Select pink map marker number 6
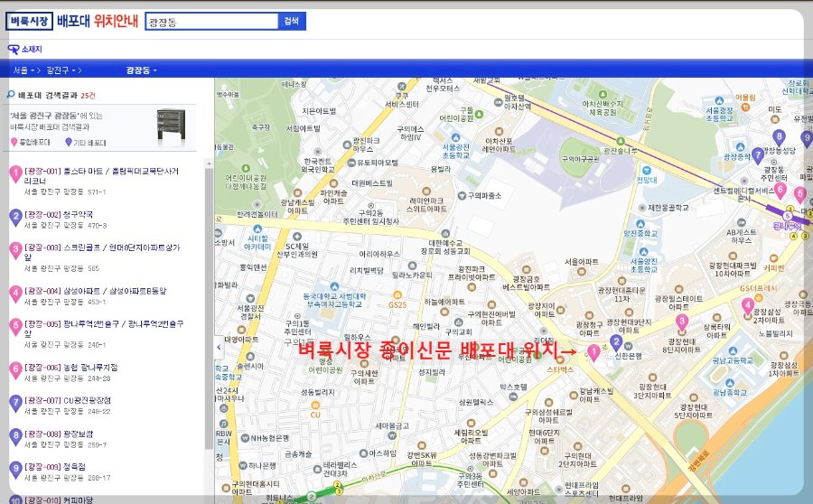Image resolution: width=813 pixels, height=504 pixels. click(780, 191)
